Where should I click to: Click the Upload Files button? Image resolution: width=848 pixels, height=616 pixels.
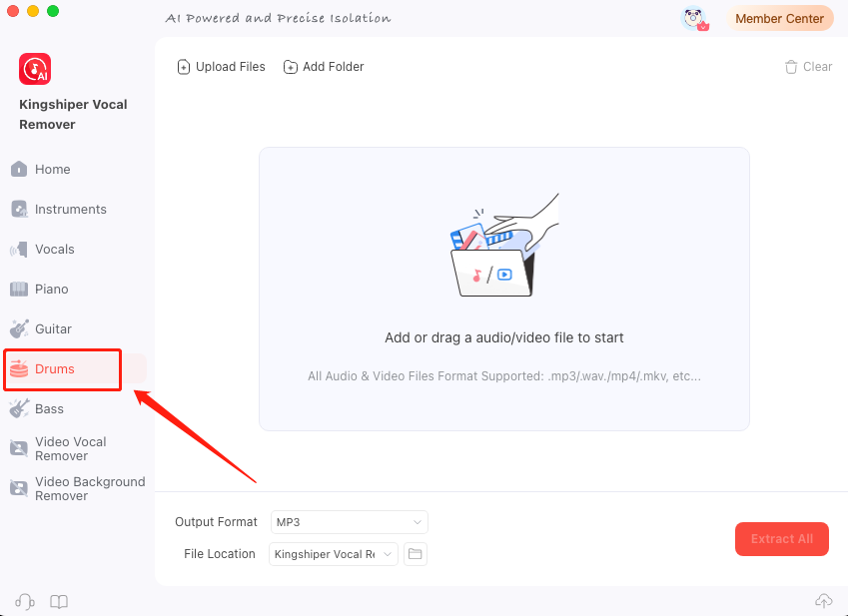(221, 67)
